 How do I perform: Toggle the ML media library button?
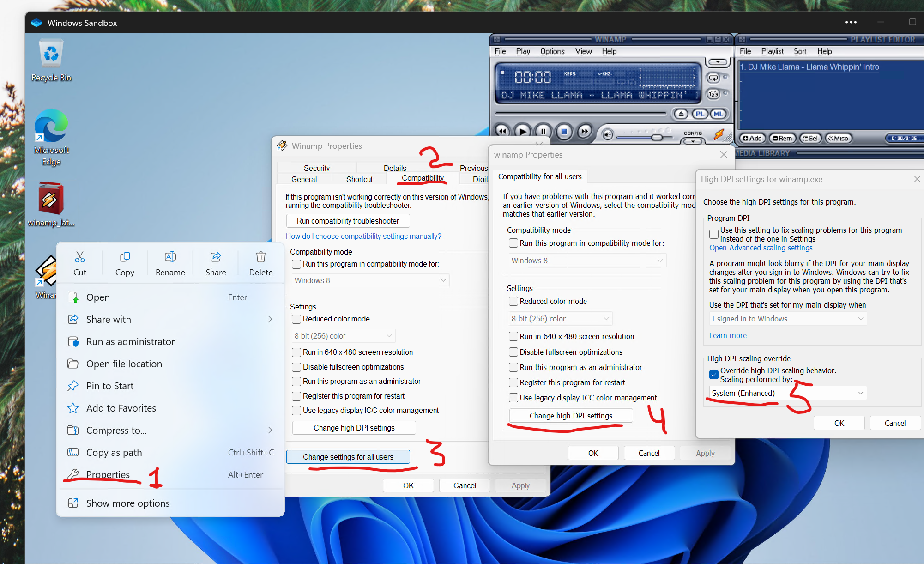tap(718, 114)
